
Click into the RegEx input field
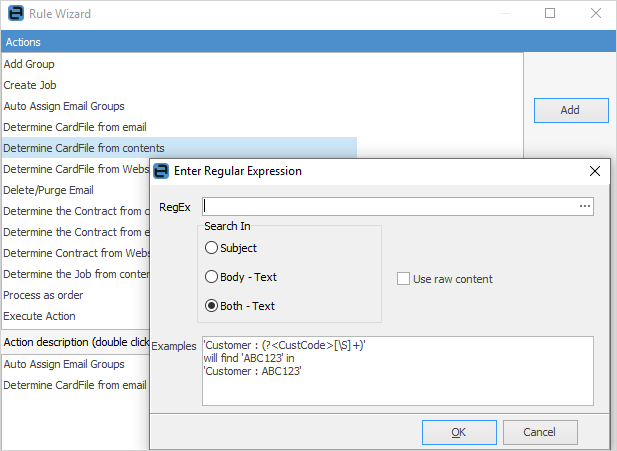390,207
